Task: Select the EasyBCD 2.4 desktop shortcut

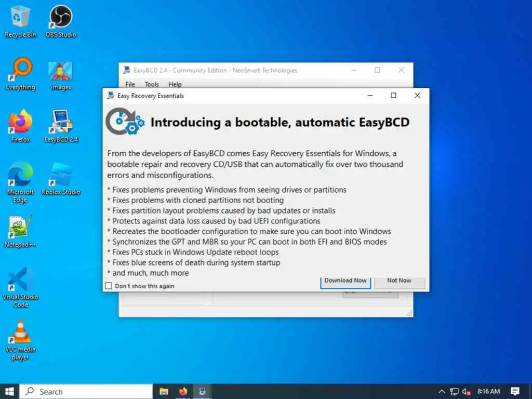Action: coord(61,126)
